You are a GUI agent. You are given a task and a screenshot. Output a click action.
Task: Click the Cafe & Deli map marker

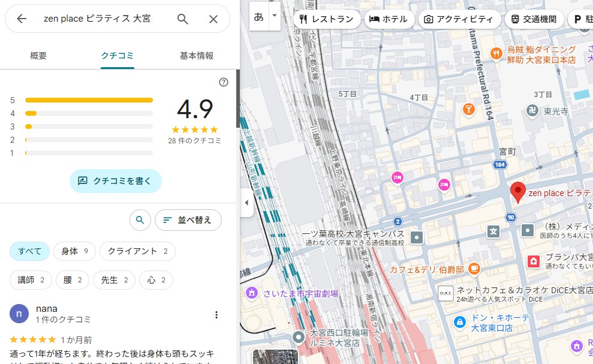tap(474, 268)
